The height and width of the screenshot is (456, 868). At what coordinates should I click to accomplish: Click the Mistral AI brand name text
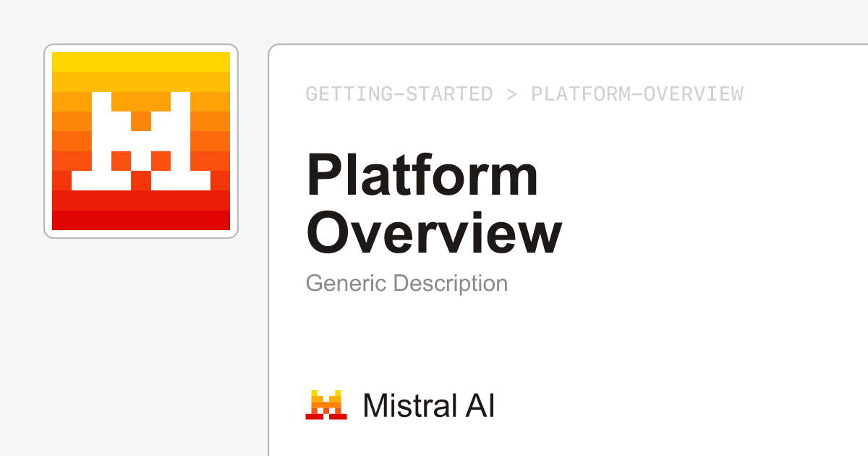429,405
